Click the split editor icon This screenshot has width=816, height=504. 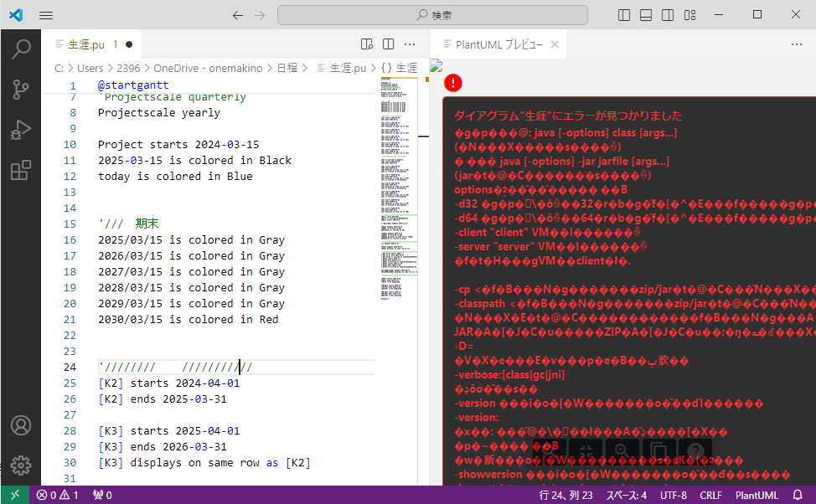(x=388, y=44)
